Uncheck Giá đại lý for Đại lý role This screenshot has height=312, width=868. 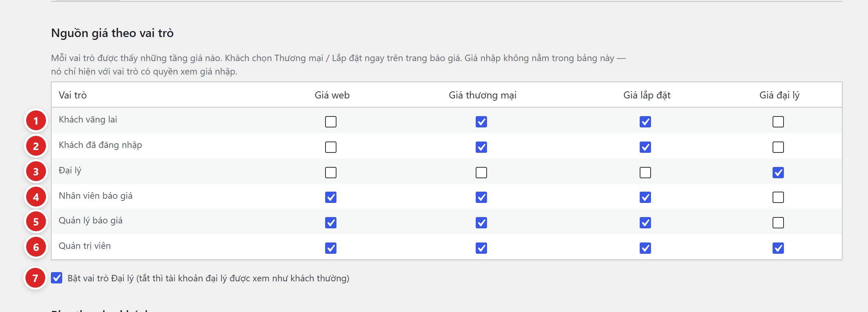(778, 173)
